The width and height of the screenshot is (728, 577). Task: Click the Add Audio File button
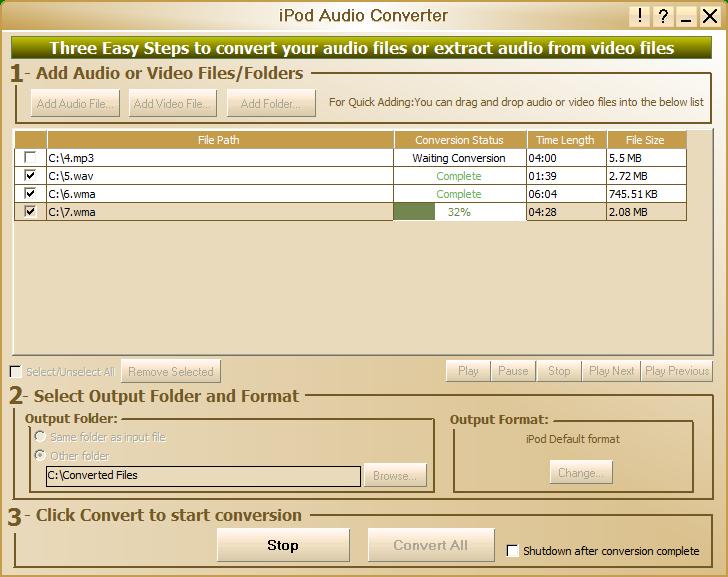point(75,104)
